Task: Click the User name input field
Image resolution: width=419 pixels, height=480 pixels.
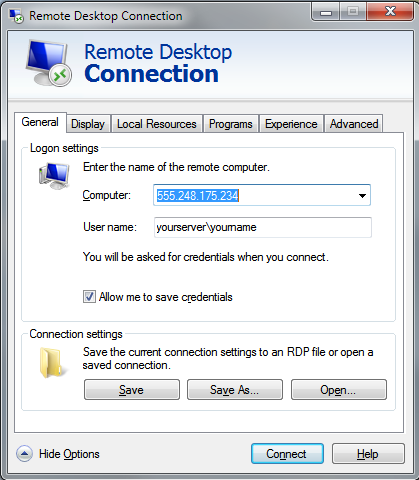Action: coord(263,227)
